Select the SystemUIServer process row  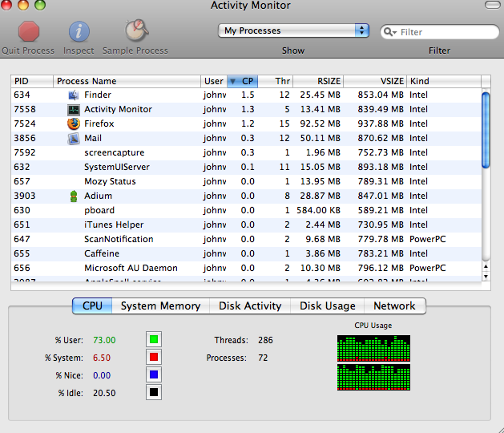pos(246,168)
